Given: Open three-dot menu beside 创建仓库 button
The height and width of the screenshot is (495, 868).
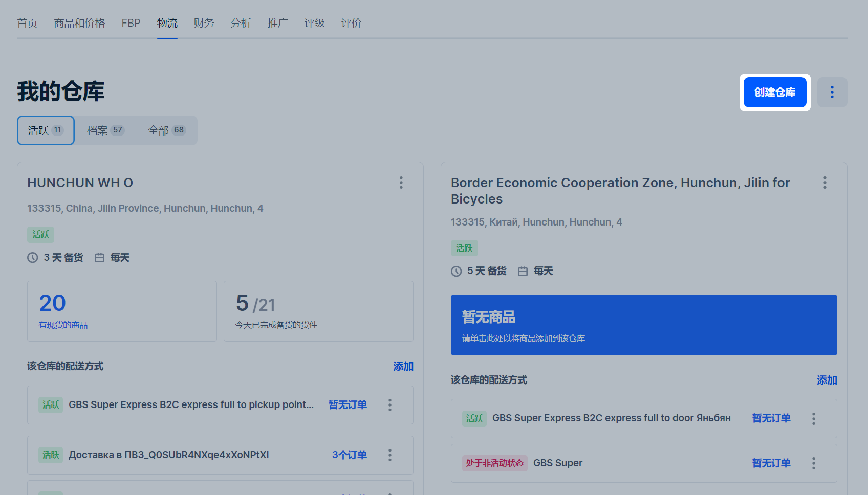Looking at the screenshot, I should [x=832, y=92].
